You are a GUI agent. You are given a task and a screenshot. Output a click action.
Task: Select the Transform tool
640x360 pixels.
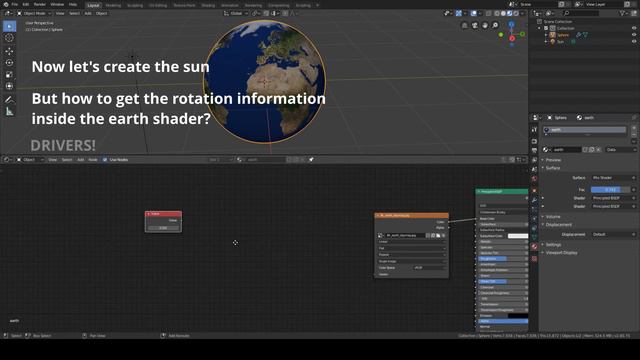[9, 86]
